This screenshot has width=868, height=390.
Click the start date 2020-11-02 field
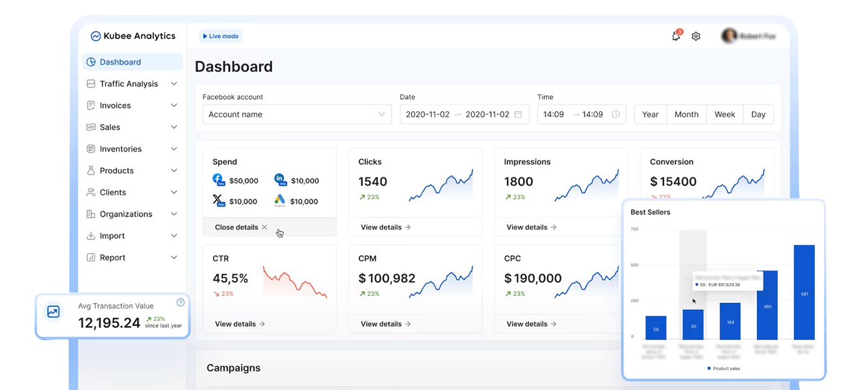[428, 115]
